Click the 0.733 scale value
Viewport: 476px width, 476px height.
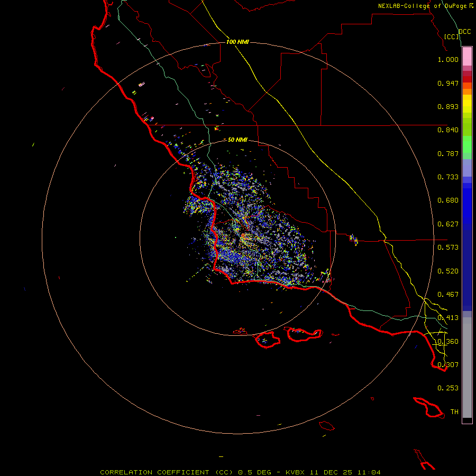[448, 177]
